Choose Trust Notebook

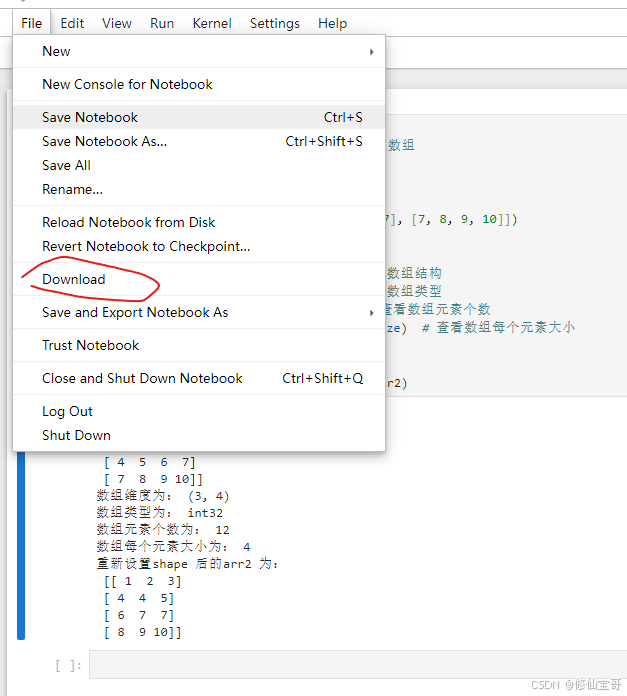coord(199,345)
